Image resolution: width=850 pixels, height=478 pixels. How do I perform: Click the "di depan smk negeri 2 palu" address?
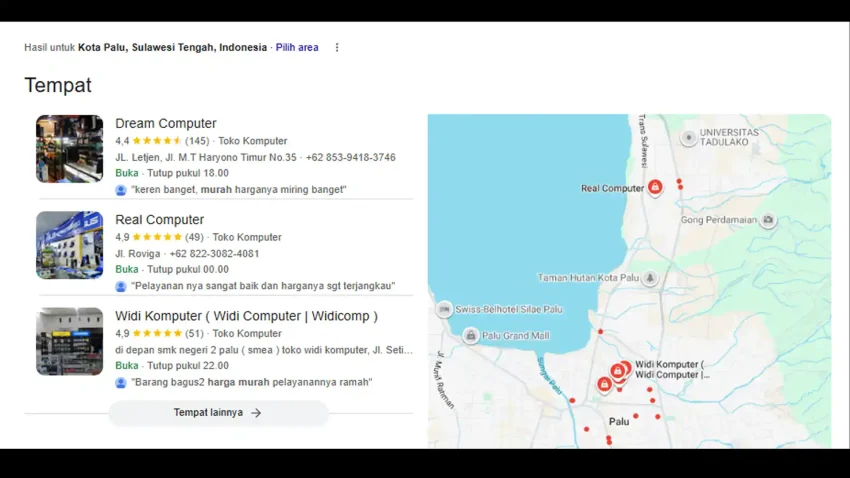(x=263, y=350)
